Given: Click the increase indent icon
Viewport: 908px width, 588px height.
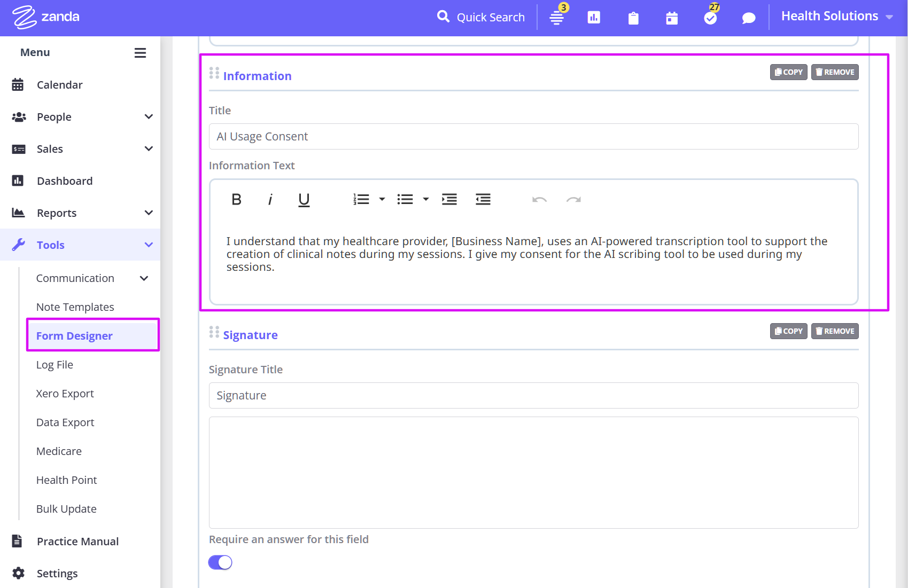Looking at the screenshot, I should [x=449, y=200].
